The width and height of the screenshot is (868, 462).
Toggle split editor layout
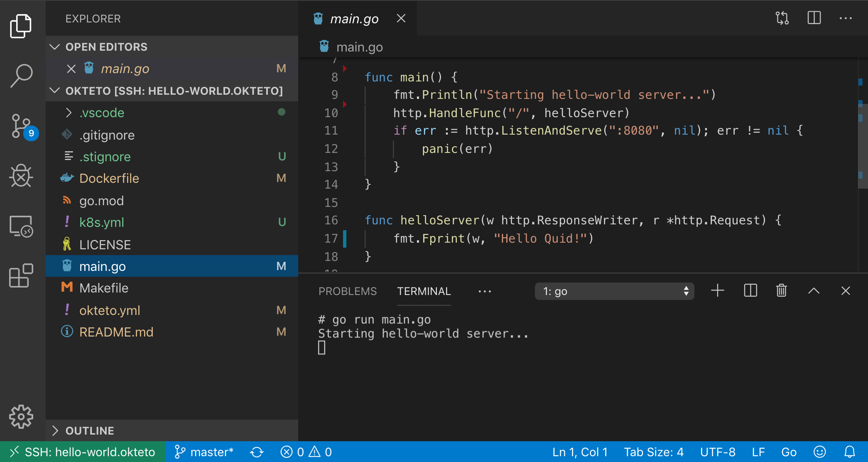coord(814,18)
